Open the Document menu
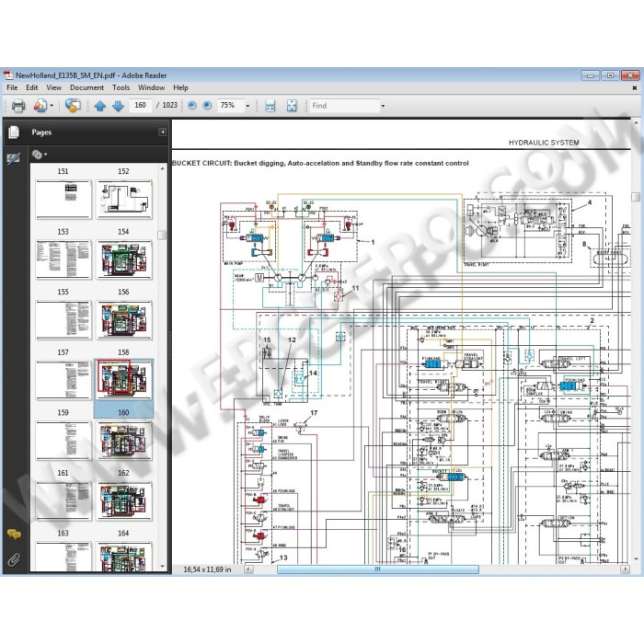The height and width of the screenshot is (644, 644). [x=86, y=87]
